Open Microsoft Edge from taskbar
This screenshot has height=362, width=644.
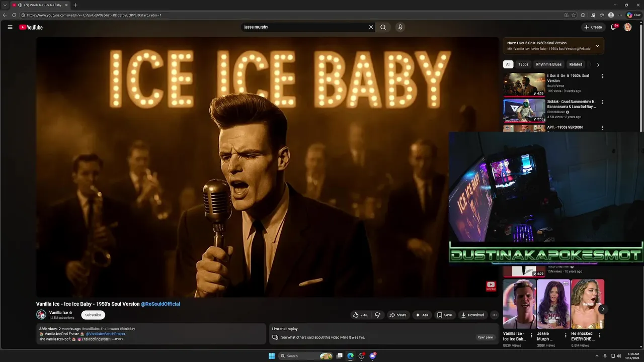(351, 356)
